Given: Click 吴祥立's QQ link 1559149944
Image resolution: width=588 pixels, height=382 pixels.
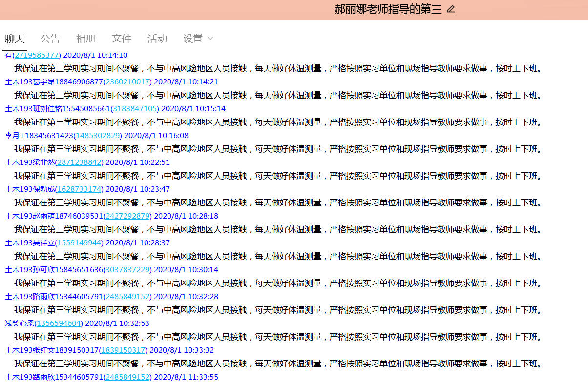Looking at the screenshot, I should pyautogui.click(x=79, y=243).
